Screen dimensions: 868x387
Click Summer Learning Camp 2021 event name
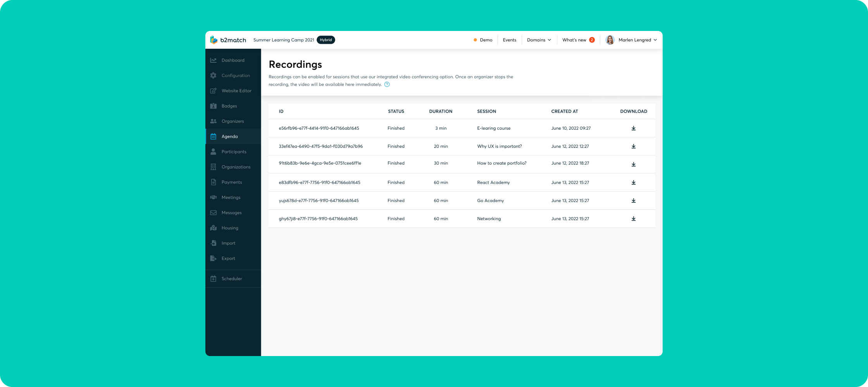(x=284, y=40)
